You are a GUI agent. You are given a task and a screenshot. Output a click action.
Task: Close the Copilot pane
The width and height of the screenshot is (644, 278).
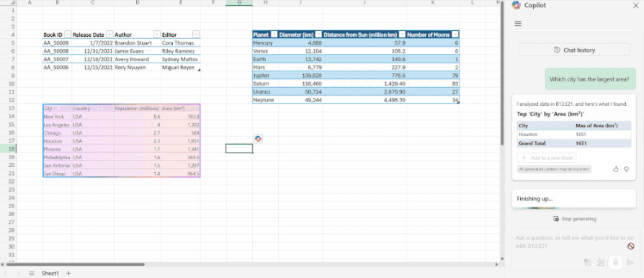[x=635, y=5]
